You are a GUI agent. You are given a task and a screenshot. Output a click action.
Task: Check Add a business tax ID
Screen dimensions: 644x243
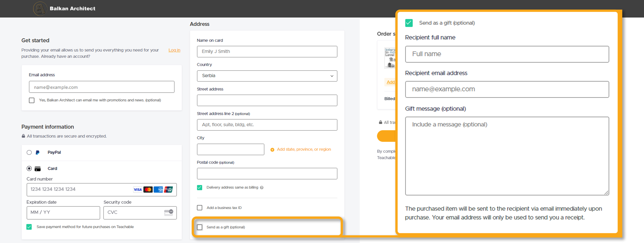tap(200, 208)
